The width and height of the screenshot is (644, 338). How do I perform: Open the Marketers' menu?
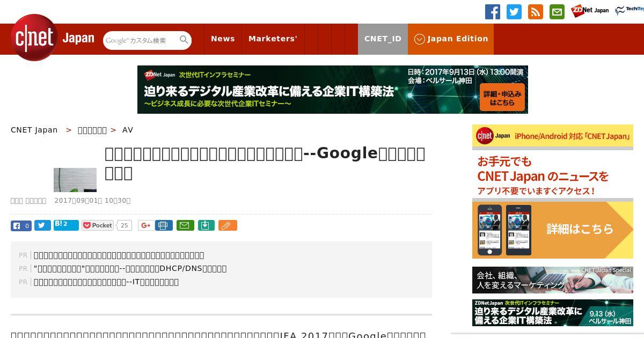(x=273, y=39)
